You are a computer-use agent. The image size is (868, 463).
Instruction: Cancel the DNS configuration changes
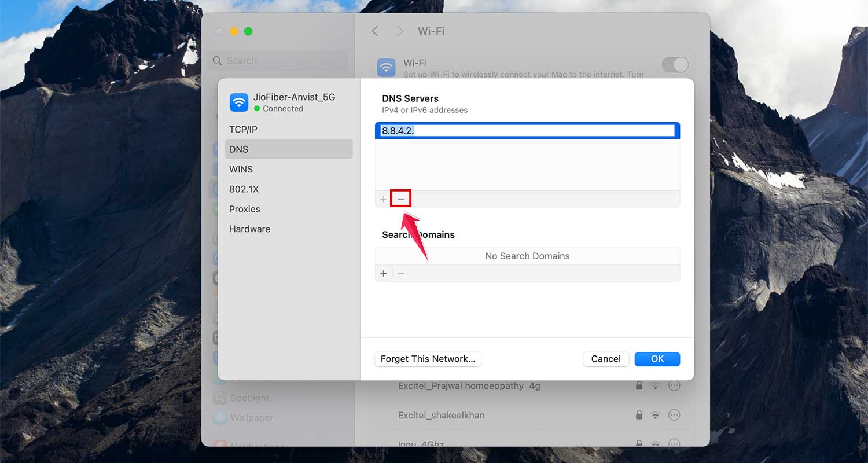[x=606, y=359]
